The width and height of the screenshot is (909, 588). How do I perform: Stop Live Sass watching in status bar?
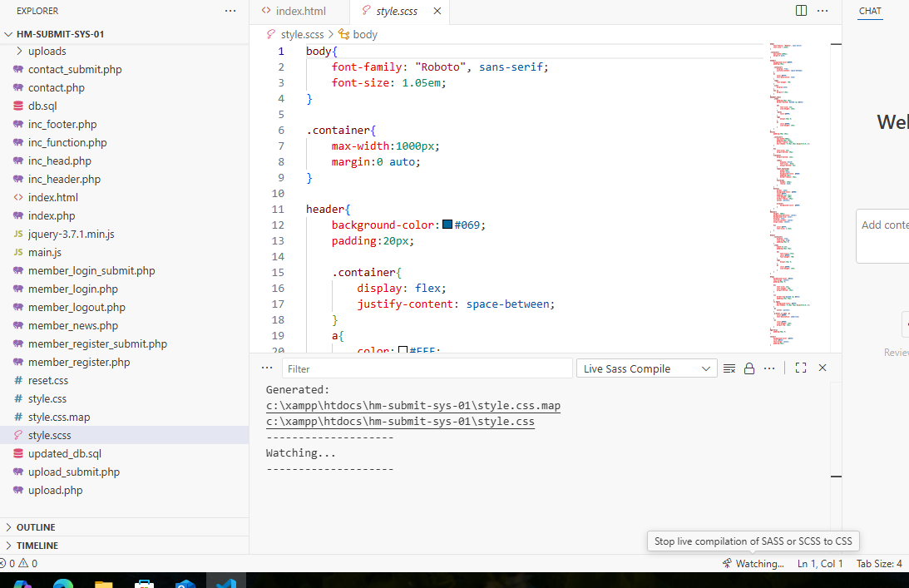pos(753,563)
